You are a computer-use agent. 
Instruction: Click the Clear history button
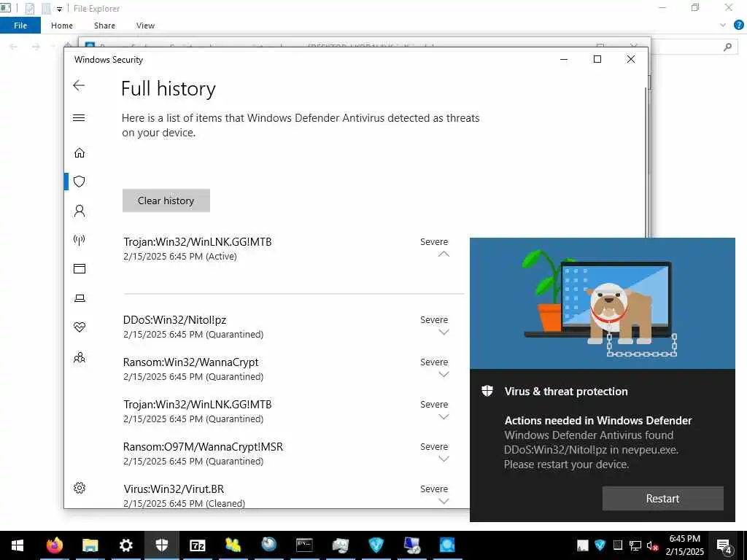[x=166, y=201]
